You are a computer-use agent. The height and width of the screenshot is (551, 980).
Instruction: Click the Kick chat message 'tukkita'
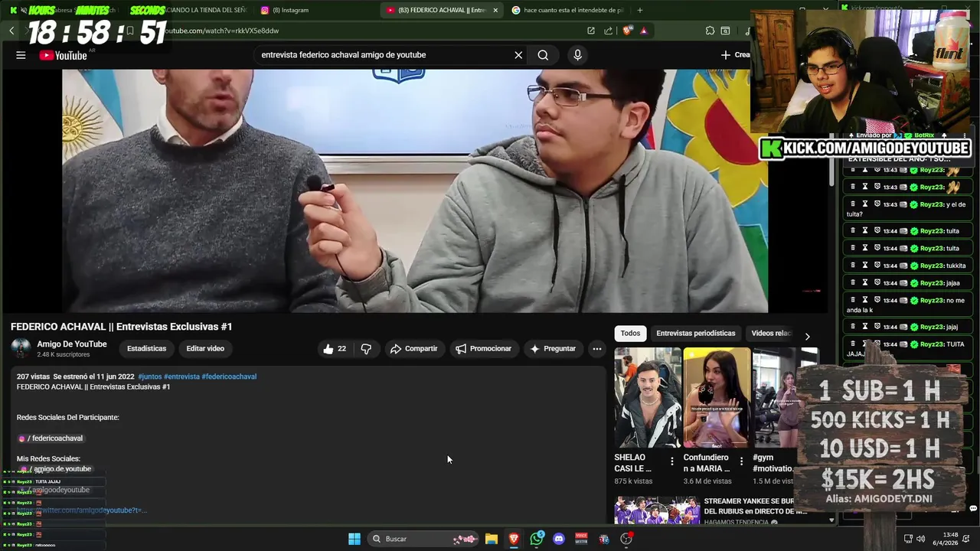pyautogui.click(x=907, y=266)
